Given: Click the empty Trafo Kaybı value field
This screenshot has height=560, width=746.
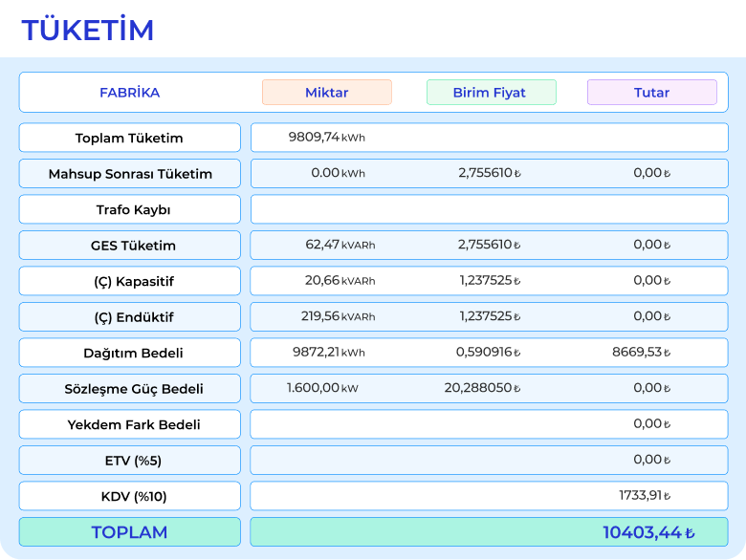Looking at the screenshot, I should pos(489,209).
